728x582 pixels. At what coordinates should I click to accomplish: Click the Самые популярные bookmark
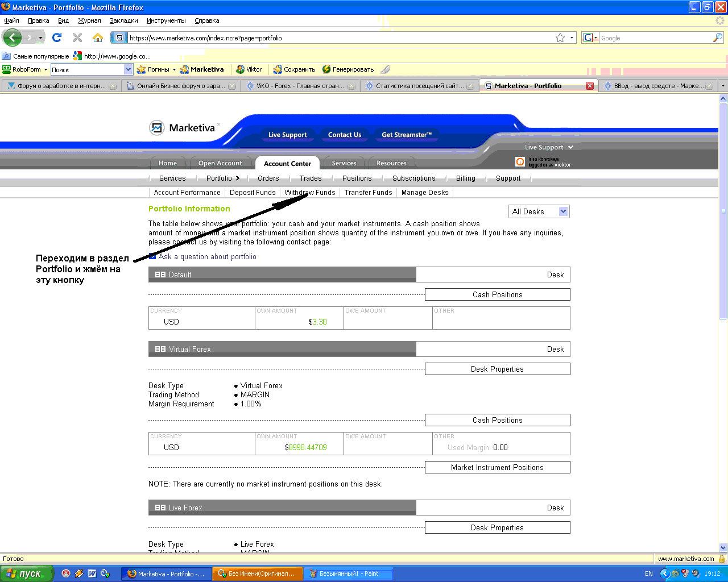click(35, 56)
